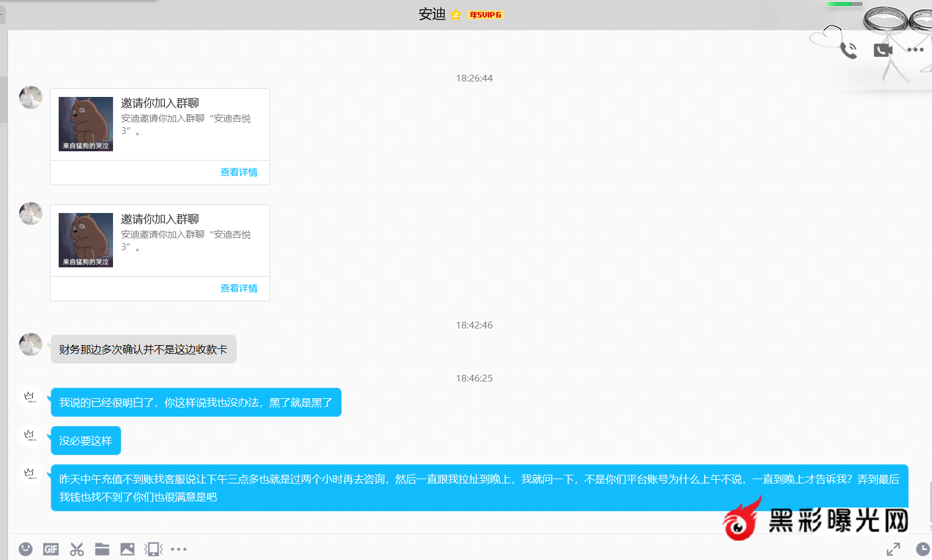The width and height of the screenshot is (932, 560).
Task: Click 查看详情 on the second group invitation
Action: click(239, 288)
